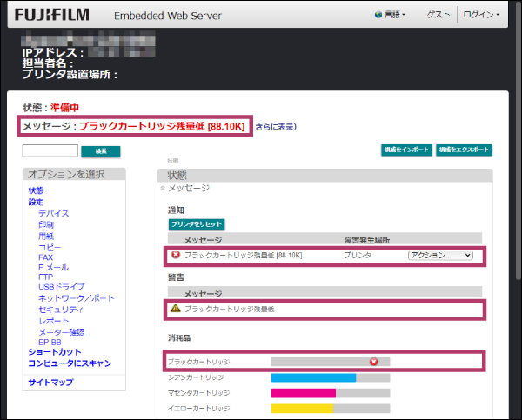Open the ログイン dropdown menu
522x420 pixels.
(x=481, y=15)
